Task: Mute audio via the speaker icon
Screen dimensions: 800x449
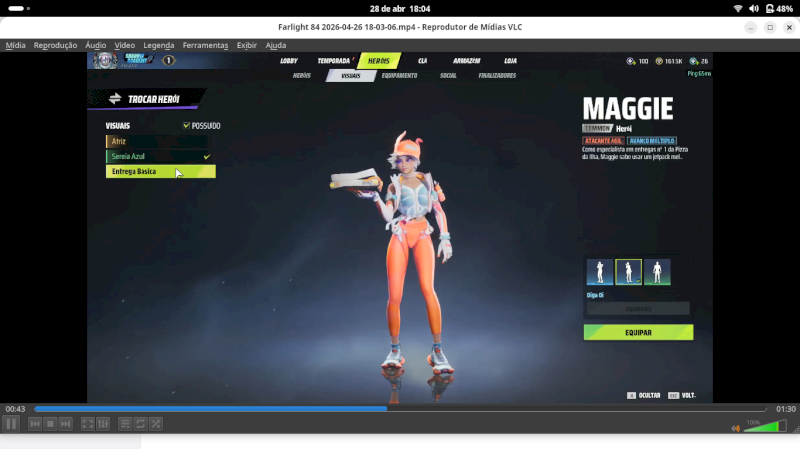Action: coord(736,428)
